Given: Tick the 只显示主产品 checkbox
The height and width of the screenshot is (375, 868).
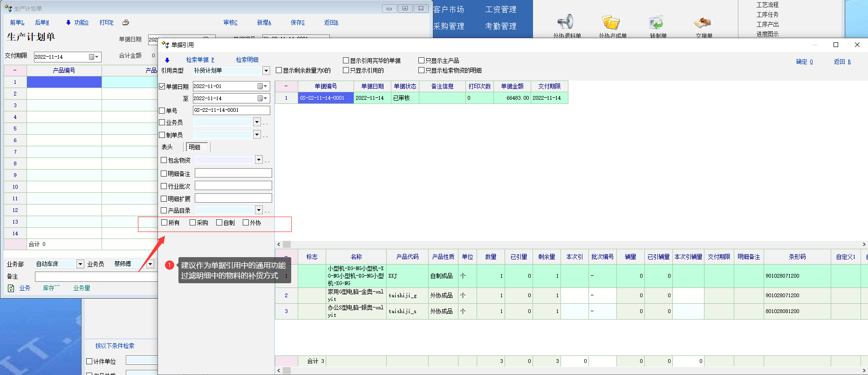Looking at the screenshot, I should pos(421,61).
